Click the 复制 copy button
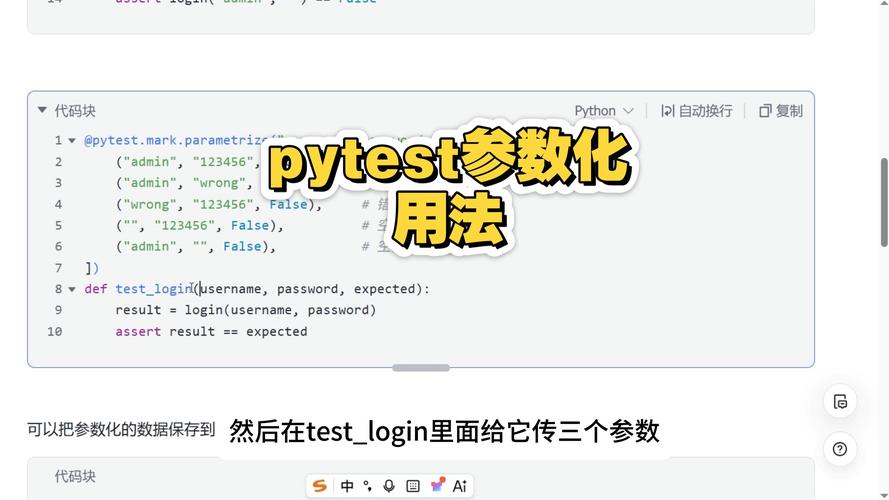 781,111
